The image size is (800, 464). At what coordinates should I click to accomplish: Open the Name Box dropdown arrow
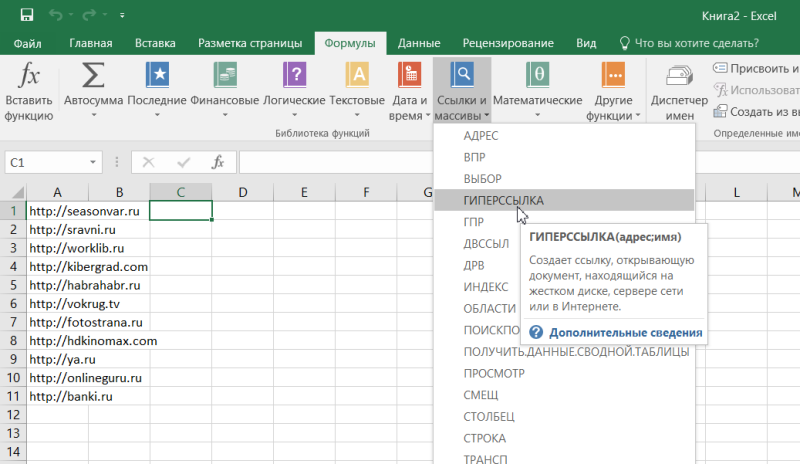93,162
